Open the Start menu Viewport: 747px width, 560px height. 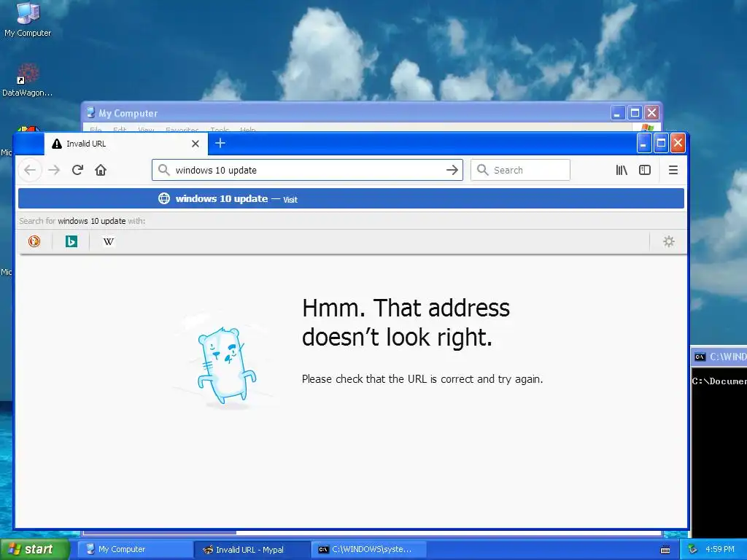click(34, 549)
